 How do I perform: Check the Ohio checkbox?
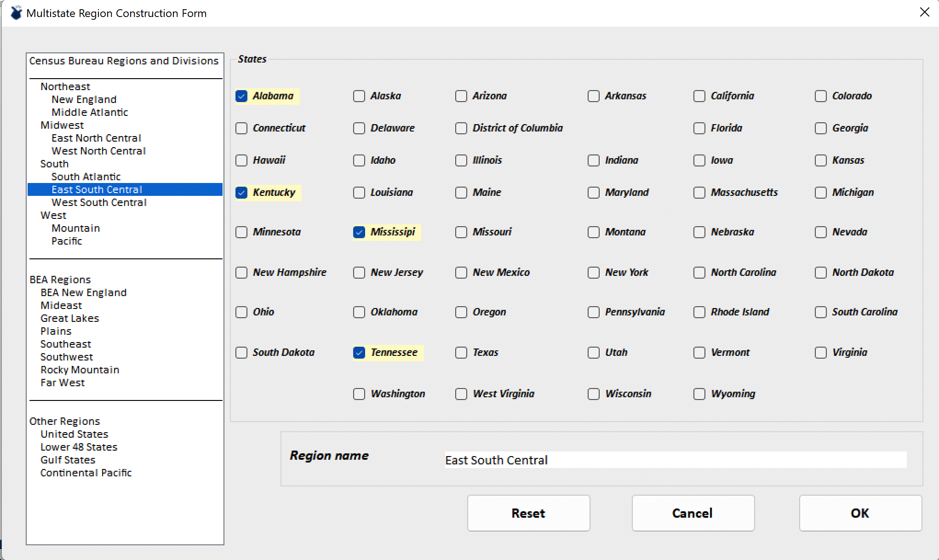[x=241, y=312]
